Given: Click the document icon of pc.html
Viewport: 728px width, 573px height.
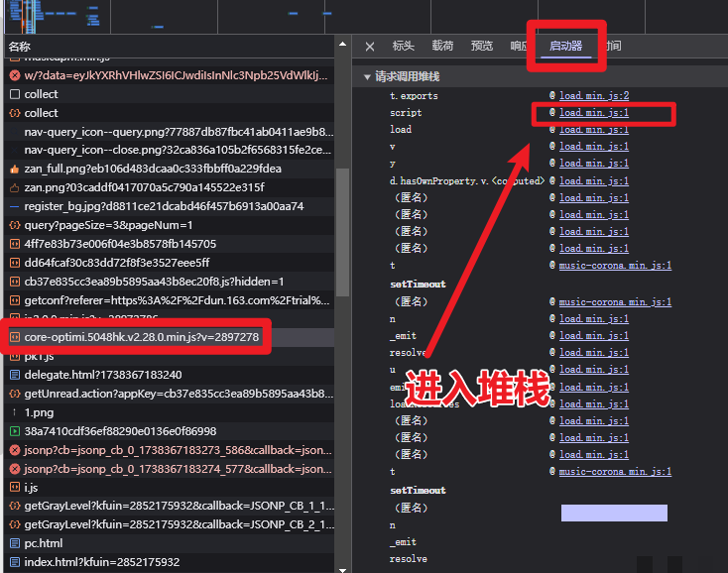Looking at the screenshot, I should [15, 544].
